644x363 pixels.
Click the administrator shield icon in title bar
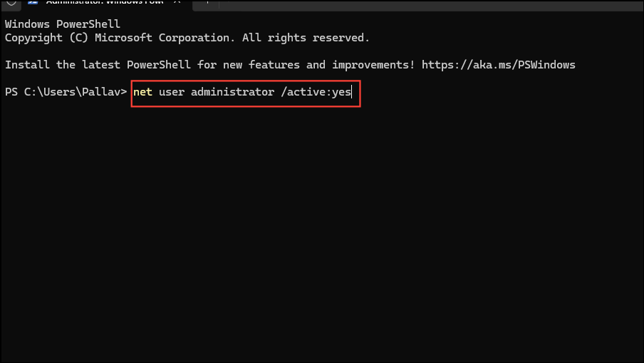(x=11, y=2)
